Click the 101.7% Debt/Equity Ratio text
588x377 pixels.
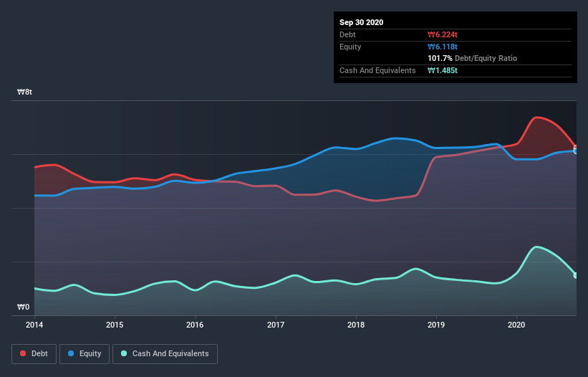(473, 58)
